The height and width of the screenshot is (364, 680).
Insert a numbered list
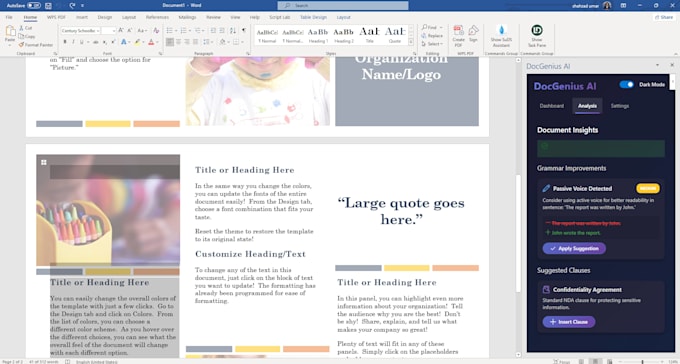point(183,30)
